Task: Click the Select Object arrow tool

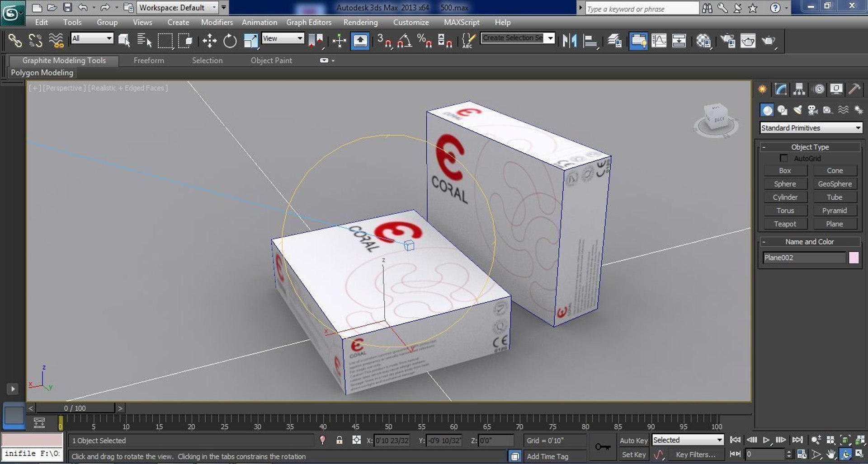Action: coord(124,41)
